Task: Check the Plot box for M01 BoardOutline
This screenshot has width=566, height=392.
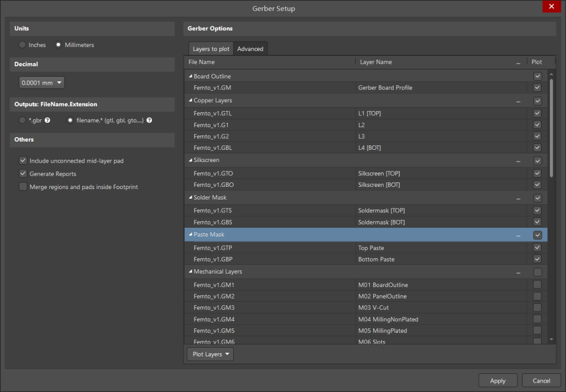Action: coord(537,284)
